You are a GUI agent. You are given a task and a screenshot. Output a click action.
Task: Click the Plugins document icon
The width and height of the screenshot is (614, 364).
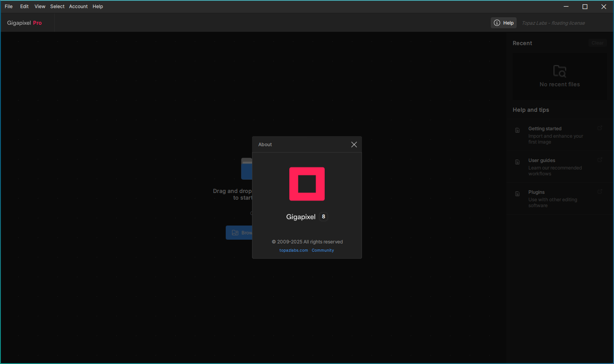point(517,194)
